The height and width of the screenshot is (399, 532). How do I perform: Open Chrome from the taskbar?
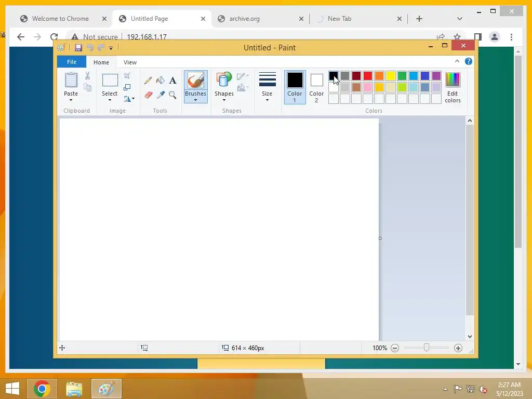pos(42,389)
